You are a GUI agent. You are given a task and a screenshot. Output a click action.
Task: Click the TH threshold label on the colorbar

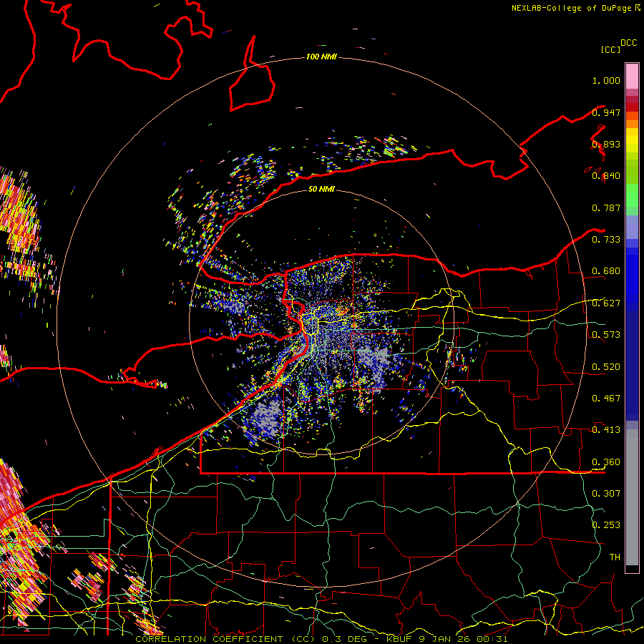click(615, 557)
